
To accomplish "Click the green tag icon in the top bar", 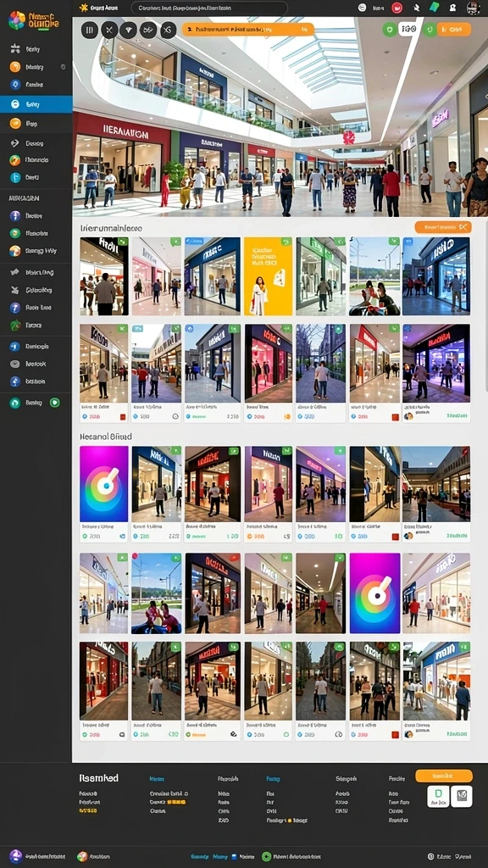I will [x=435, y=7].
